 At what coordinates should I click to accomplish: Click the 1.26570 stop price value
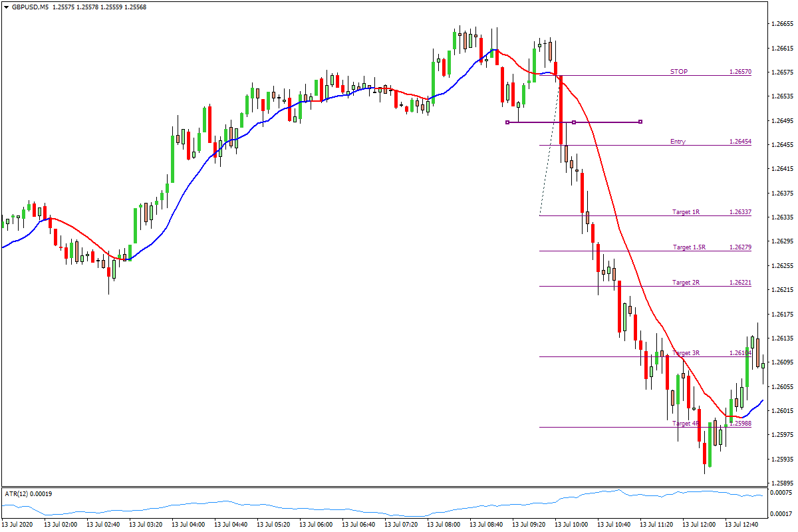tap(740, 71)
